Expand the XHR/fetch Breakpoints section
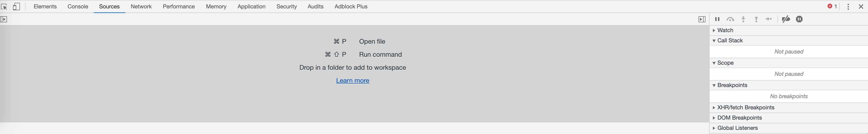Image resolution: width=868 pixels, height=134 pixels. [746, 108]
